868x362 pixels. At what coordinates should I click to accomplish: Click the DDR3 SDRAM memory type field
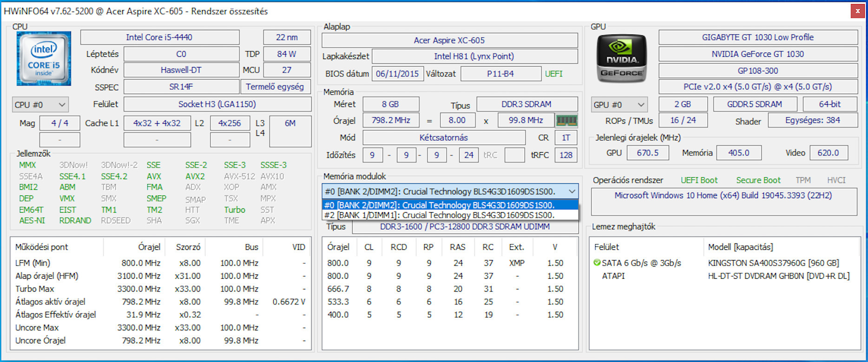[526, 104]
